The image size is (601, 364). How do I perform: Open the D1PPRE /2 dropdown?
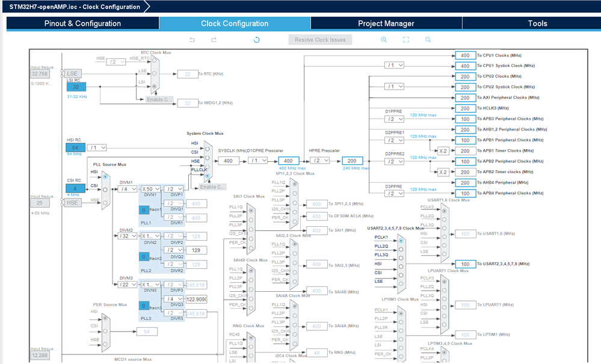[x=394, y=119]
